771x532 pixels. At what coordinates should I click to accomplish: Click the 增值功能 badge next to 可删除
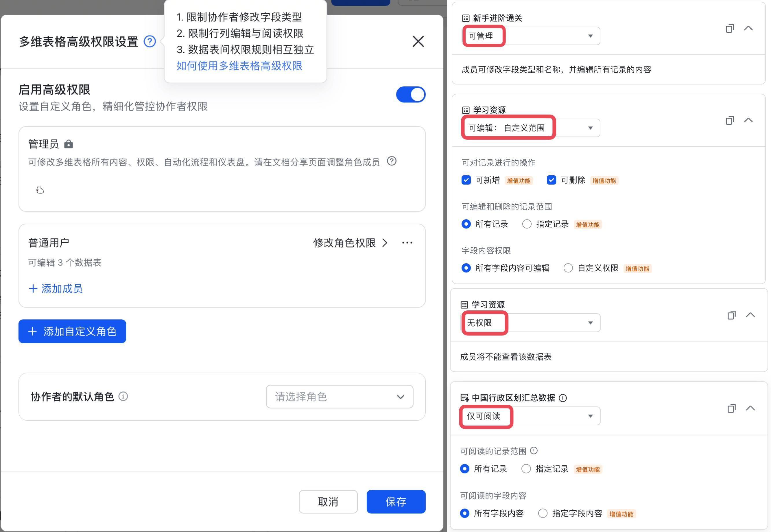(x=604, y=181)
